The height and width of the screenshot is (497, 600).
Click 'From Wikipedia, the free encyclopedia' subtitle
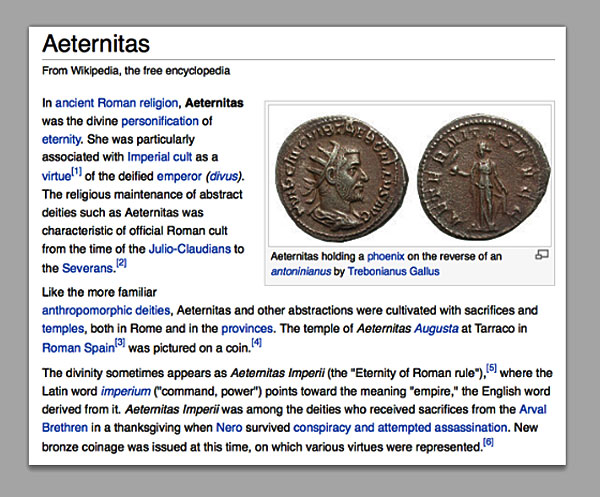click(x=136, y=71)
